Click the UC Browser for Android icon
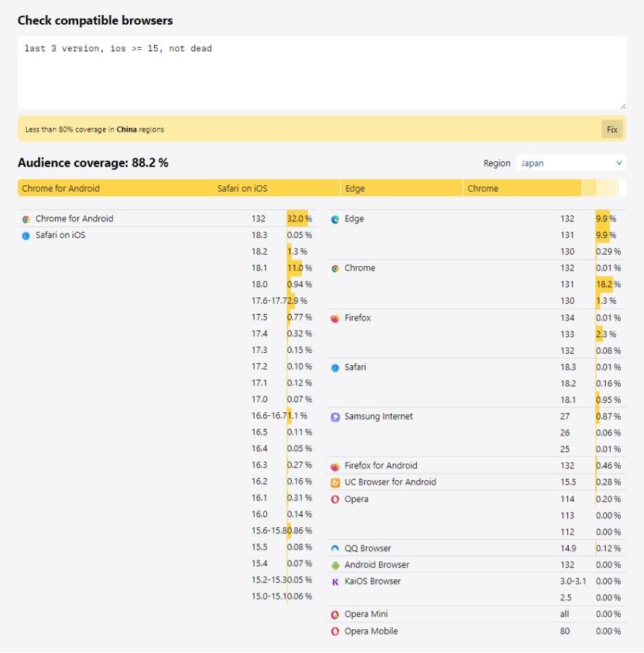Viewport: 644px width, 653px height. click(x=335, y=482)
